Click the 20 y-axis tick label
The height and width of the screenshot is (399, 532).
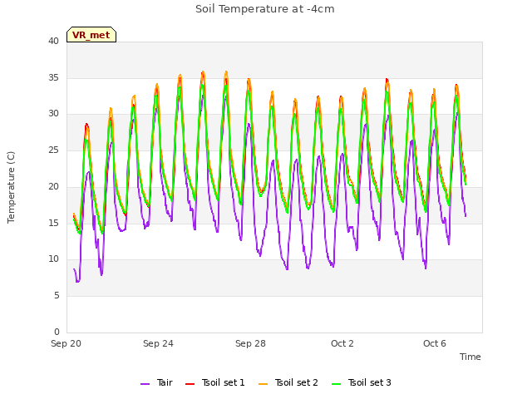(x=53, y=186)
